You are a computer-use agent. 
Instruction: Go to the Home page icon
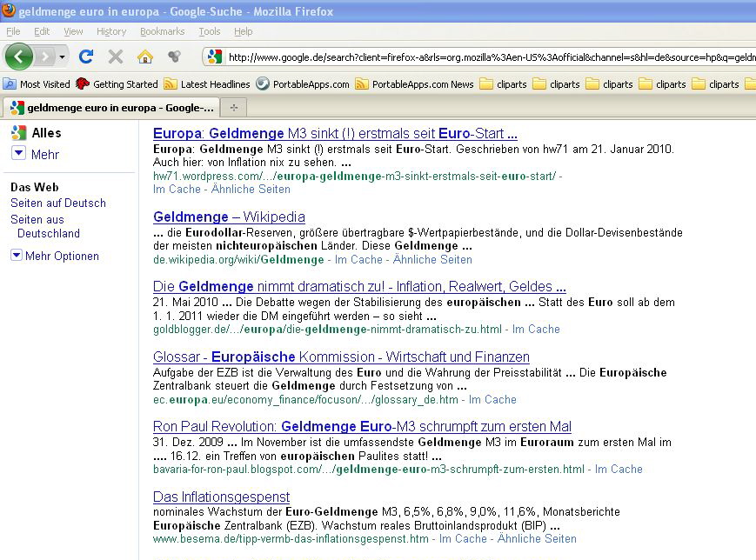(x=144, y=57)
